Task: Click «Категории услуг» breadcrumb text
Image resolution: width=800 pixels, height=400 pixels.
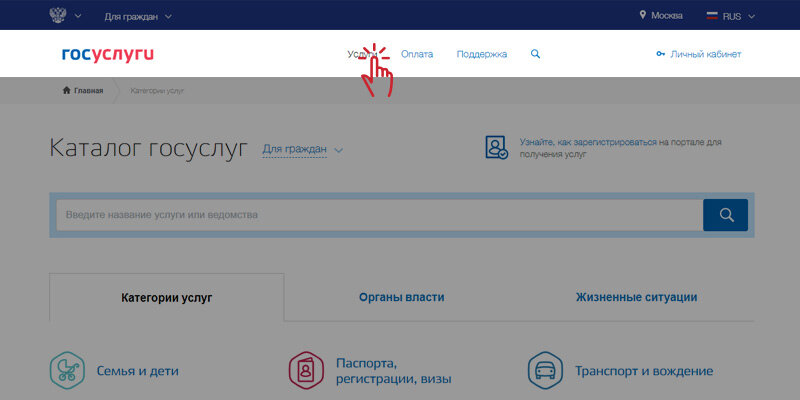Action: [157, 91]
